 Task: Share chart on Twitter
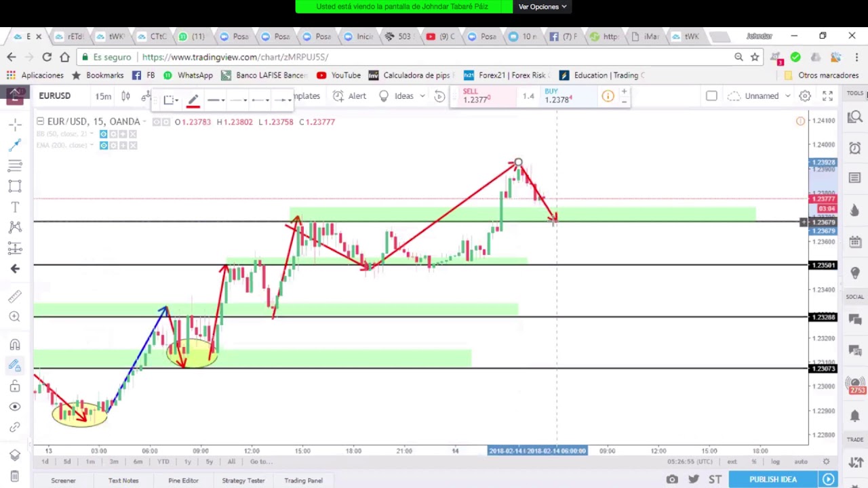[x=694, y=480]
